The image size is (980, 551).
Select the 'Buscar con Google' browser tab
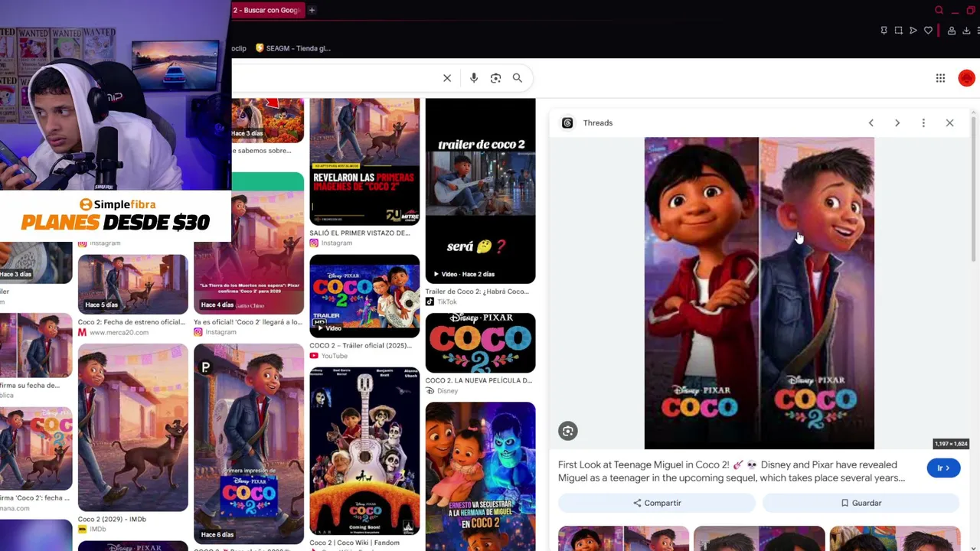(x=268, y=10)
